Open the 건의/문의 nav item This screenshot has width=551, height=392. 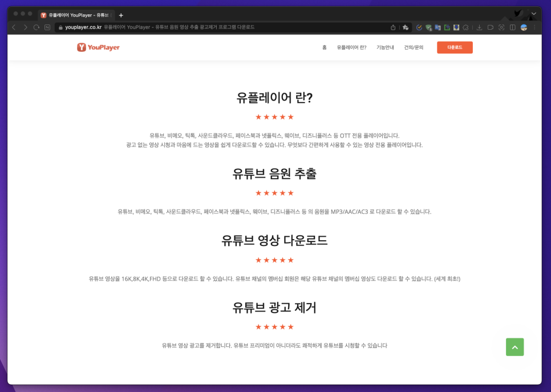pos(414,47)
